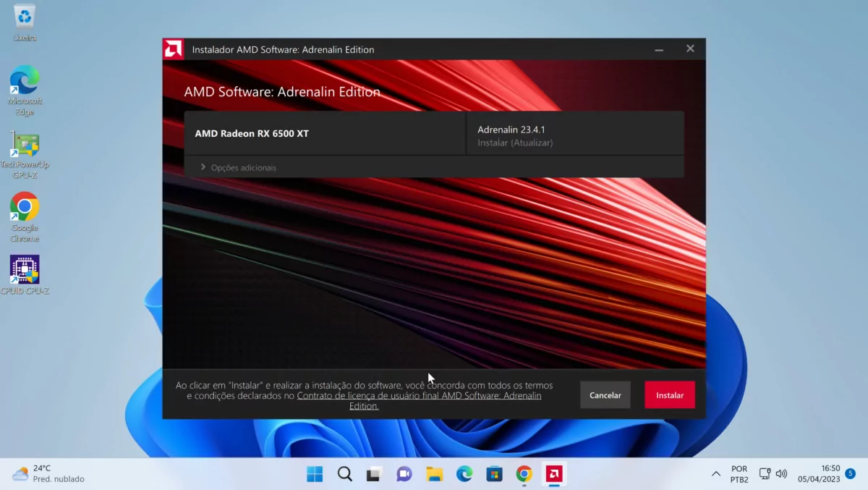This screenshot has height=490, width=868.
Task: Show hidden system tray icons
Action: [x=716, y=474]
